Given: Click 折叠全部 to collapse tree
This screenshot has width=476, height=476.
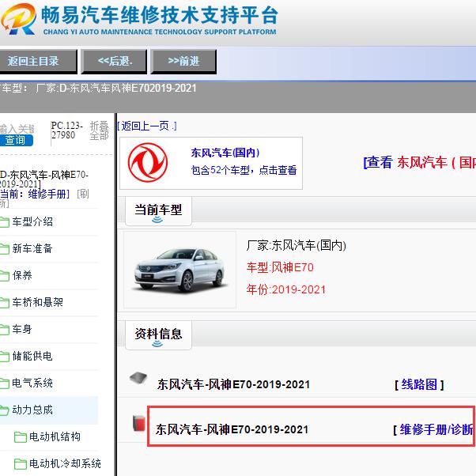Looking at the screenshot, I should 99,130.
